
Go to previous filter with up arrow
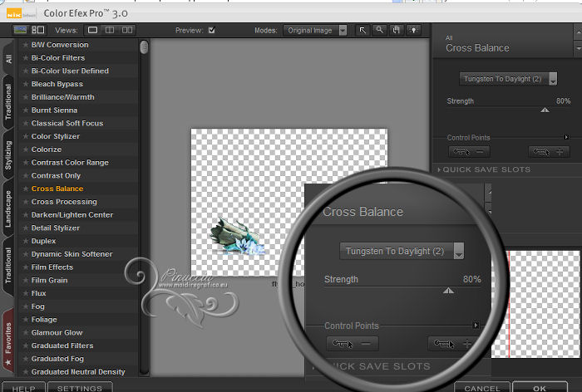tap(578, 32)
